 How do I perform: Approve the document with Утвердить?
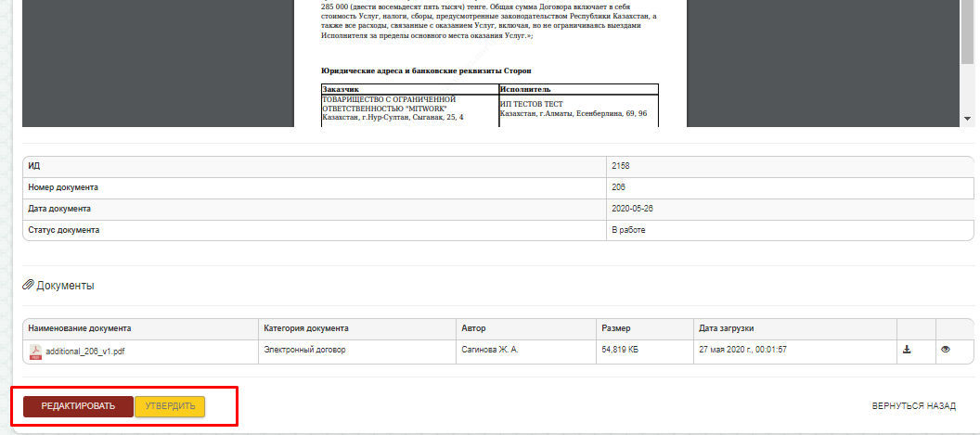pos(170,406)
